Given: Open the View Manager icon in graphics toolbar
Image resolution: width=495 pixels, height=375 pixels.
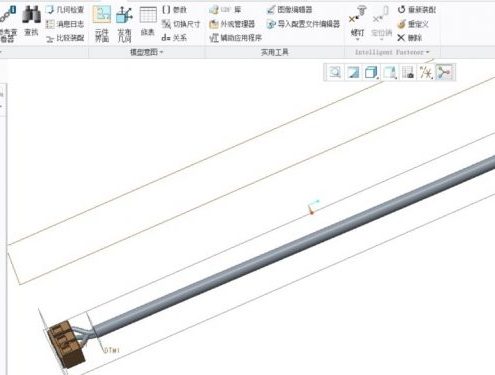Looking at the screenshot, I should click(x=408, y=72).
